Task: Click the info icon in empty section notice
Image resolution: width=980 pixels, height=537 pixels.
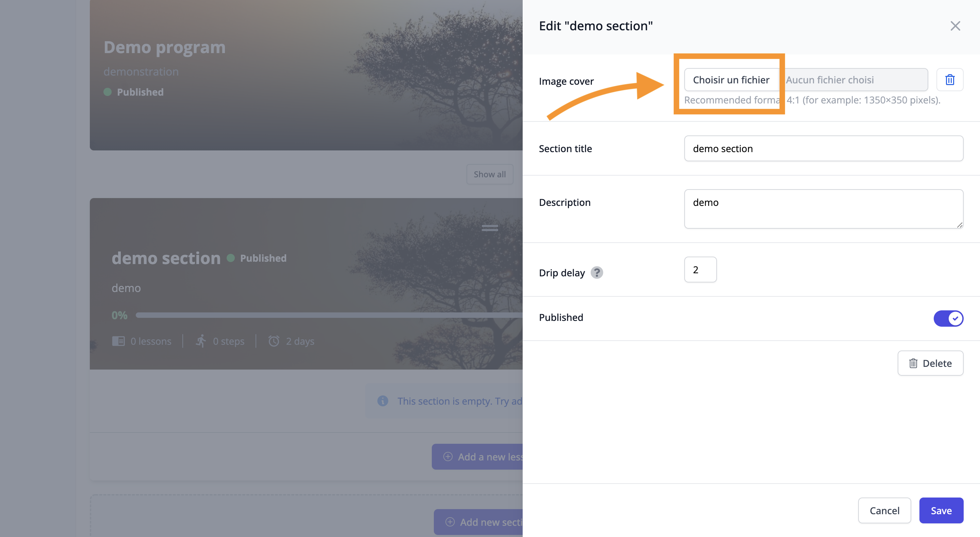Action: (382, 401)
